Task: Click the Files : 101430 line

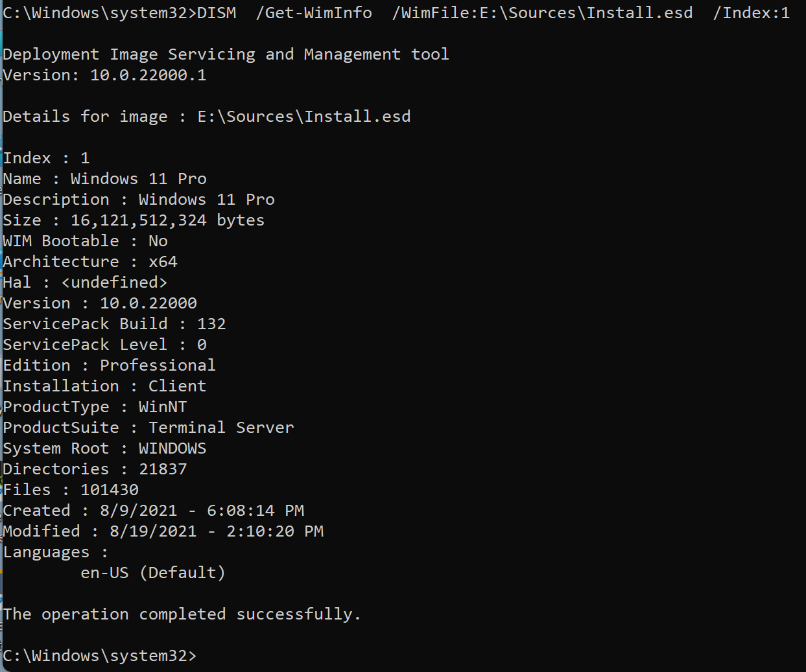Action: pyautogui.click(x=71, y=490)
